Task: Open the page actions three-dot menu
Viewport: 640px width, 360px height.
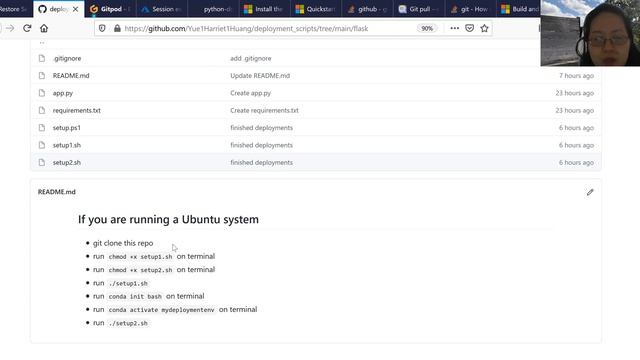Action: (454, 28)
